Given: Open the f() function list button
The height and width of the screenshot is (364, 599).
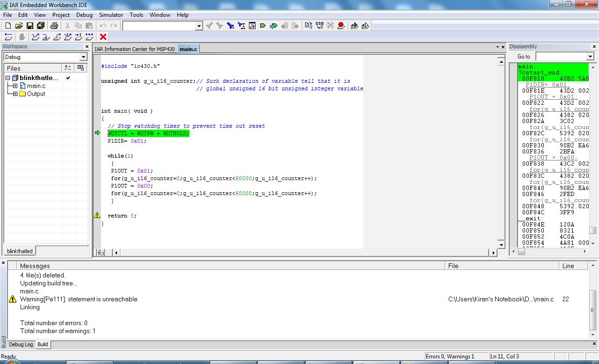Looking at the screenshot, I should click(x=100, y=253).
